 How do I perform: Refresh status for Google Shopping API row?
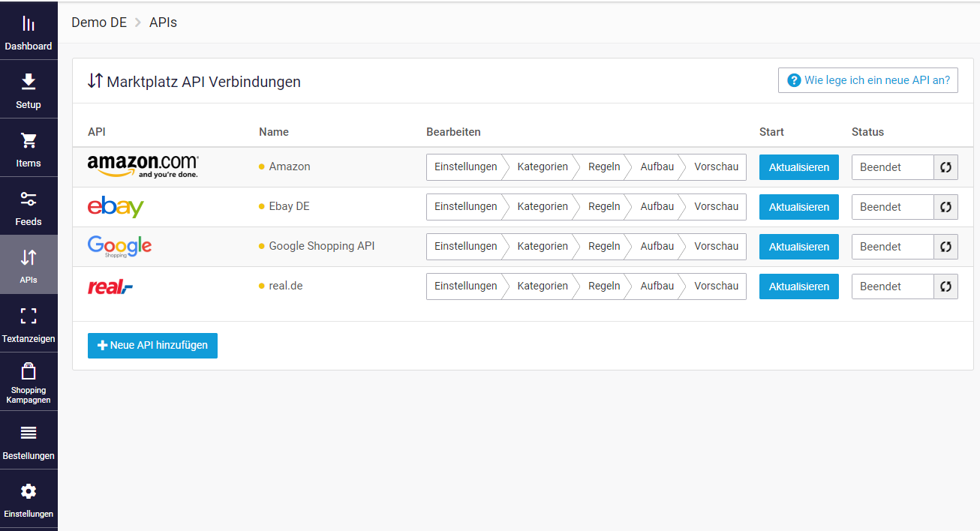(x=945, y=247)
